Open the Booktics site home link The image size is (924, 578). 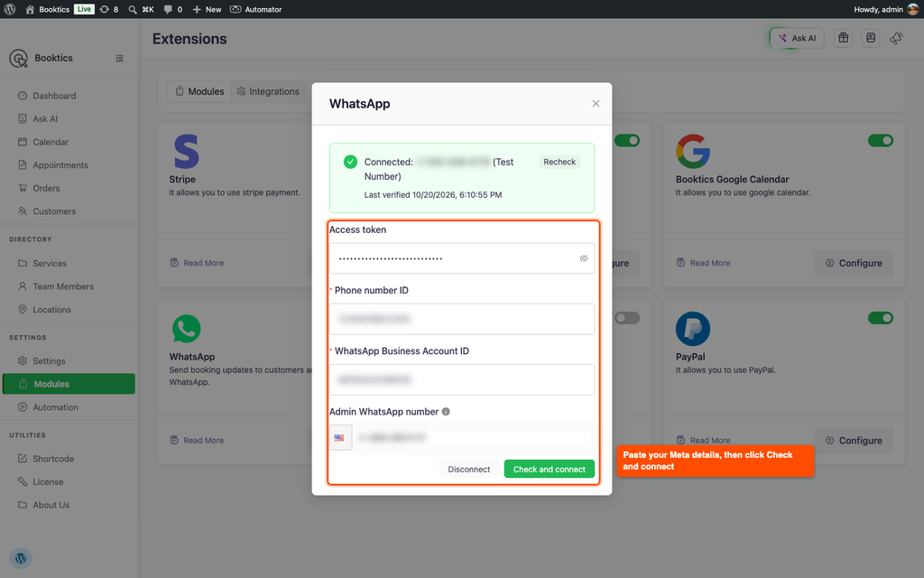coord(48,9)
